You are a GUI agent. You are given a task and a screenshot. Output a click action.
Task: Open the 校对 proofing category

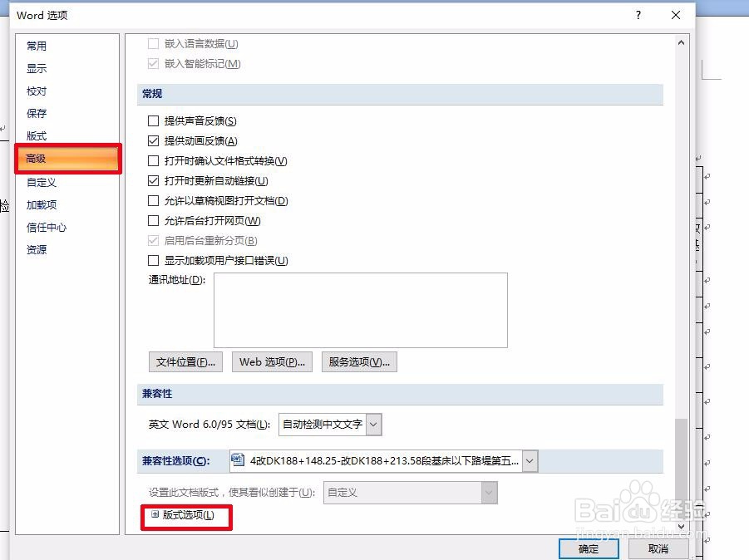pyautogui.click(x=37, y=91)
